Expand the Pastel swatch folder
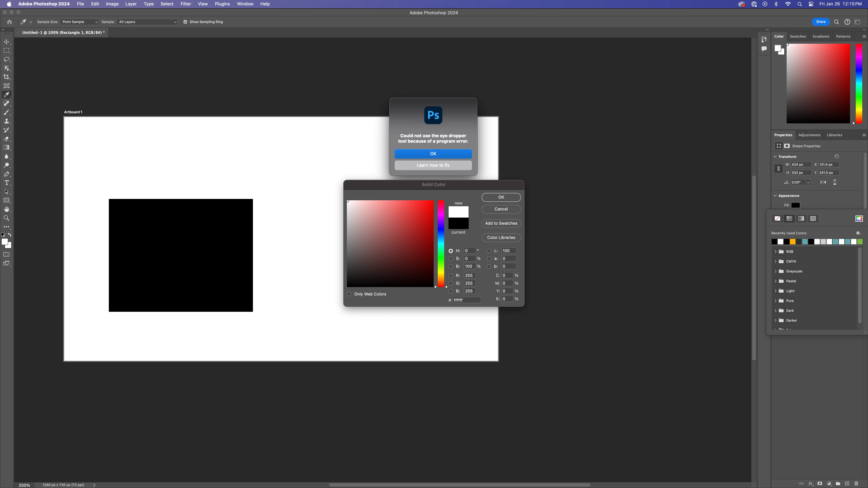 click(x=776, y=281)
